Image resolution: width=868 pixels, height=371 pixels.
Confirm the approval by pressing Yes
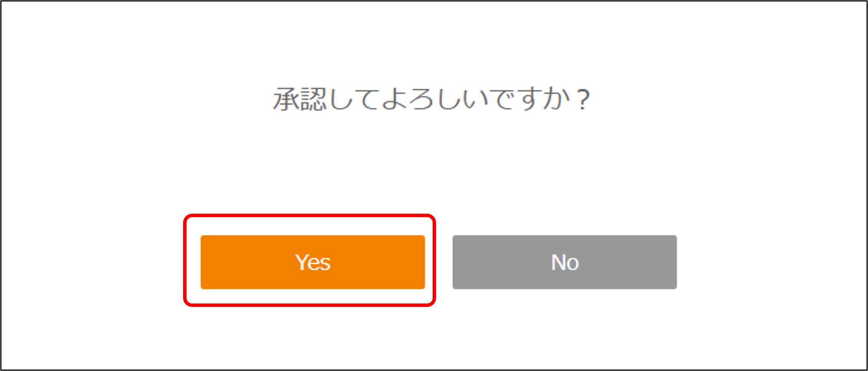click(312, 262)
